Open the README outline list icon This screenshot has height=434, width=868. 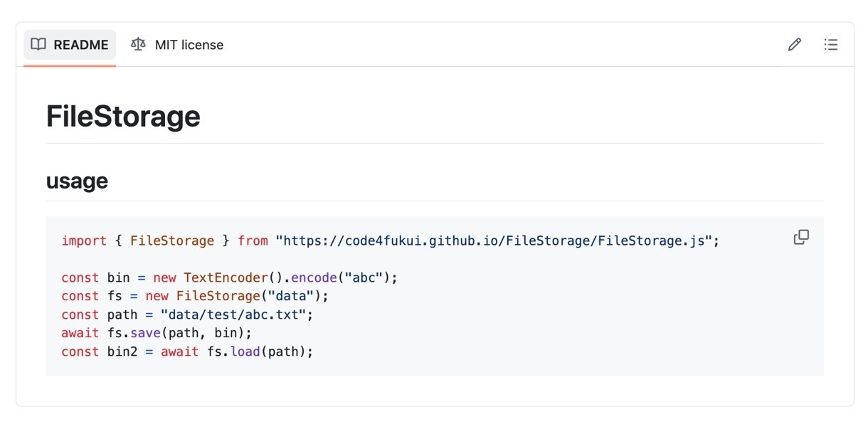[x=830, y=45]
